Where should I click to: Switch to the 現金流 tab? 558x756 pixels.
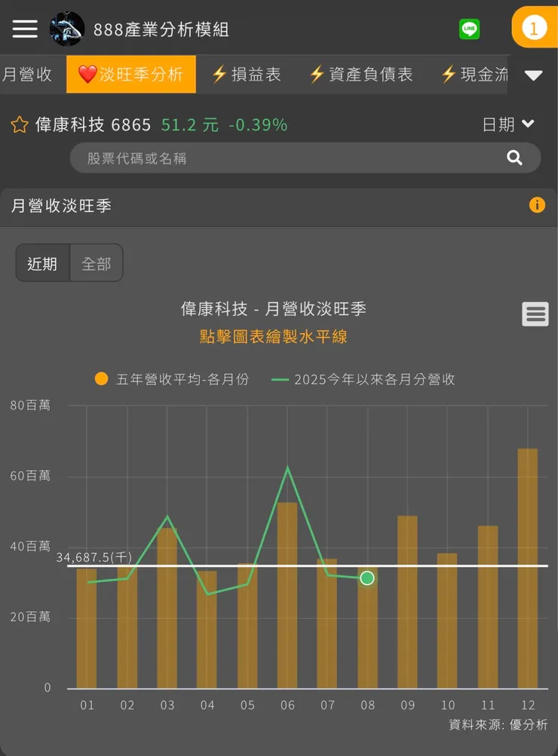(474, 75)
